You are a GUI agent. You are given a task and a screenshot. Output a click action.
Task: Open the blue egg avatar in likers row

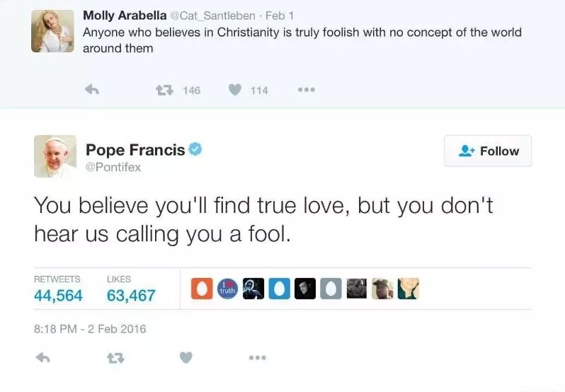(x=280, y=289)
